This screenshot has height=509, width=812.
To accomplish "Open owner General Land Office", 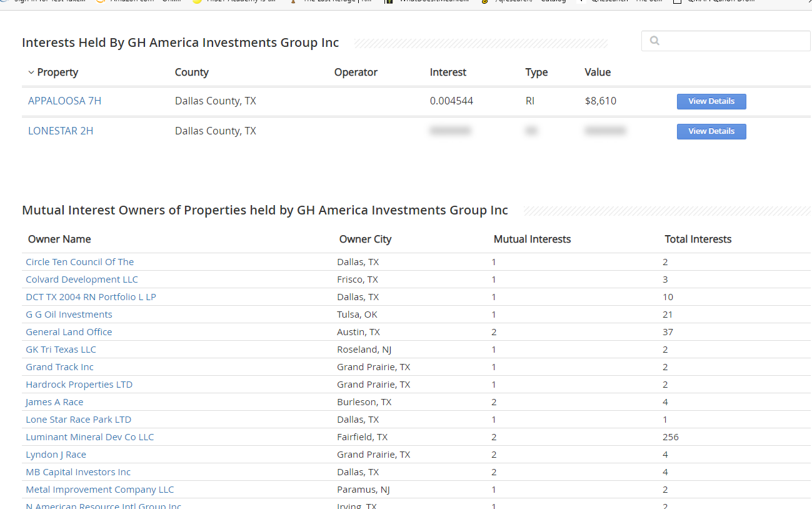I will point(69,331).
